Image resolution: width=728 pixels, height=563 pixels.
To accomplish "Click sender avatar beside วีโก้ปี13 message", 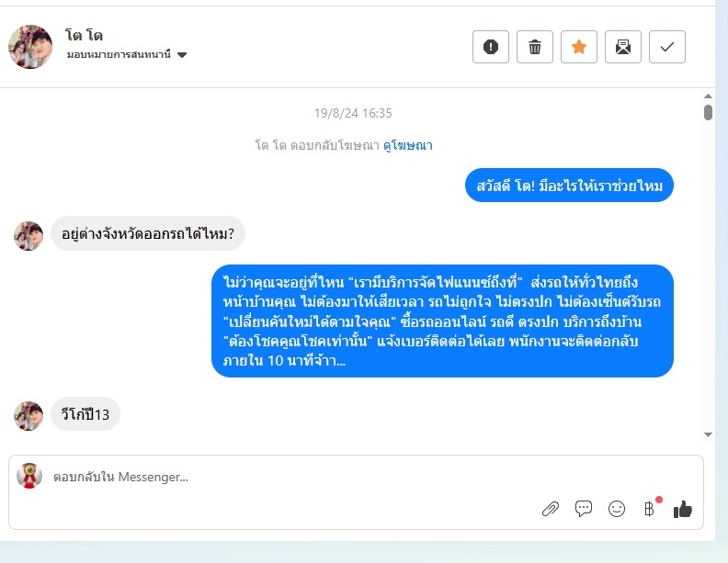I will (28, 415).
